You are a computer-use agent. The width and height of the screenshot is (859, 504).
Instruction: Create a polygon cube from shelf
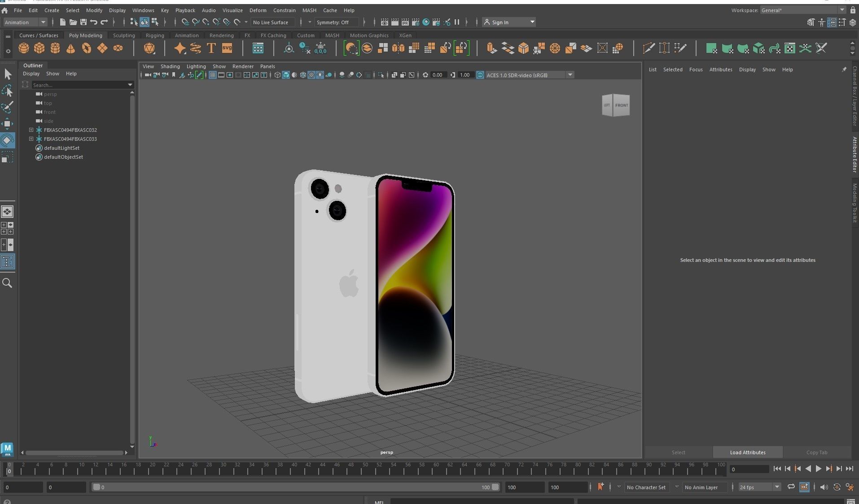pos(39,48)
